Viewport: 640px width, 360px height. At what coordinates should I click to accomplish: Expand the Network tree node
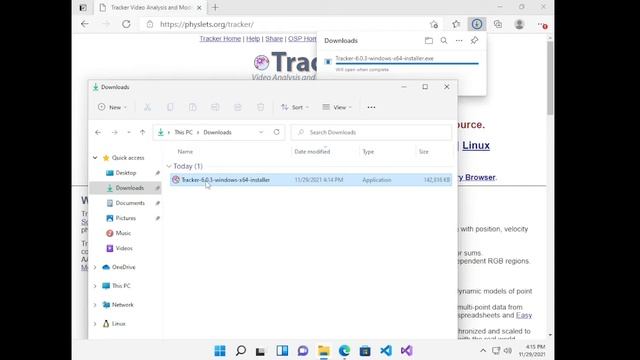(x=95, y=305)
